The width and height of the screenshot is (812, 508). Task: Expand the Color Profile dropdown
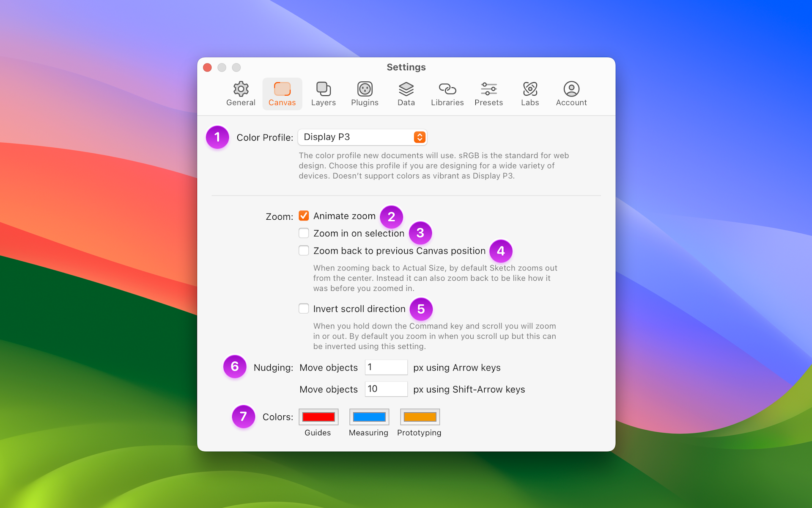pos(419,137)
